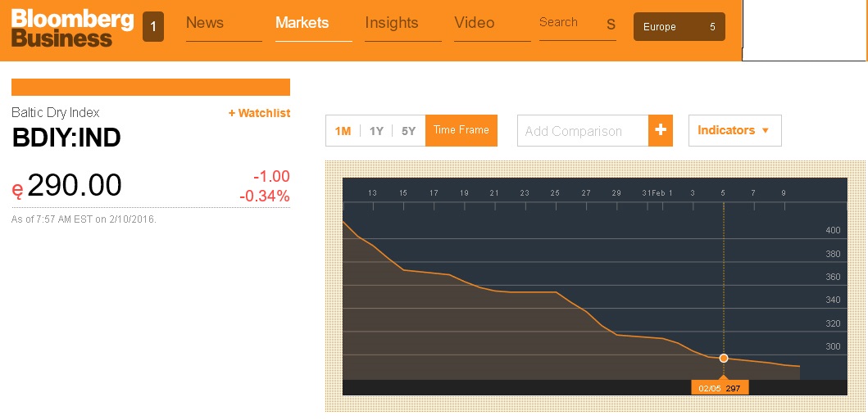Click the Add Comparison input field
The height and width of the screenshot is (420, 868).
coord(582,131)
